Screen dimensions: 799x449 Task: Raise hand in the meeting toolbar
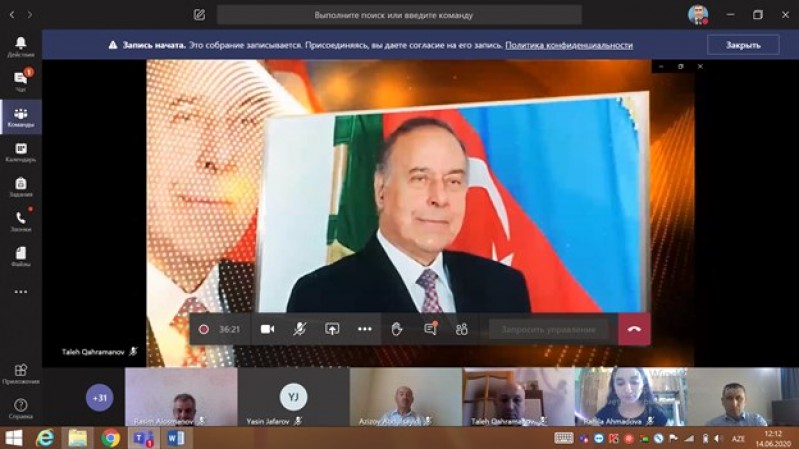[x=397, y=329]
